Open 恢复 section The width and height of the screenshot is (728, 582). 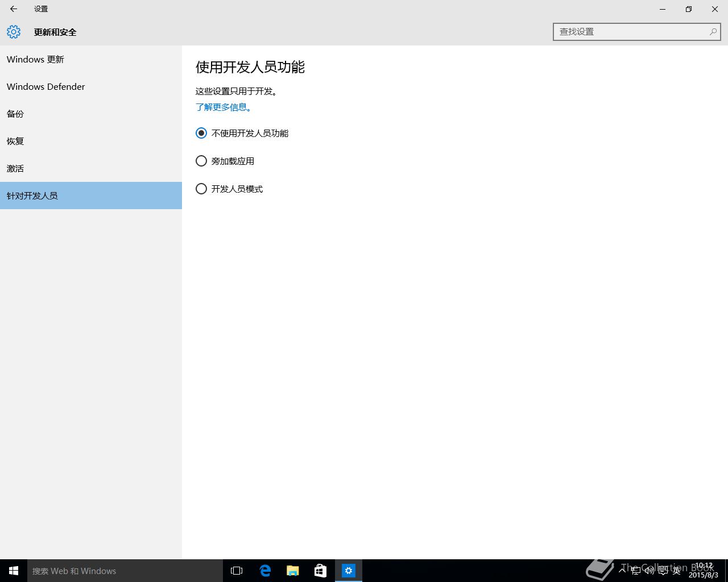coord(91,141)
